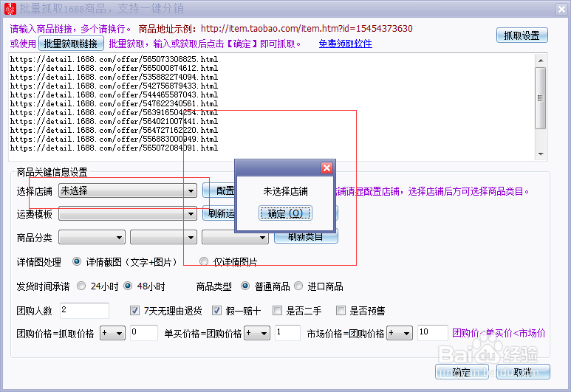The height and width of the screenshot is (392, 571).
Task: Open the 团购价格=抓取价格 operator dropdown
Action: point(112,333)
